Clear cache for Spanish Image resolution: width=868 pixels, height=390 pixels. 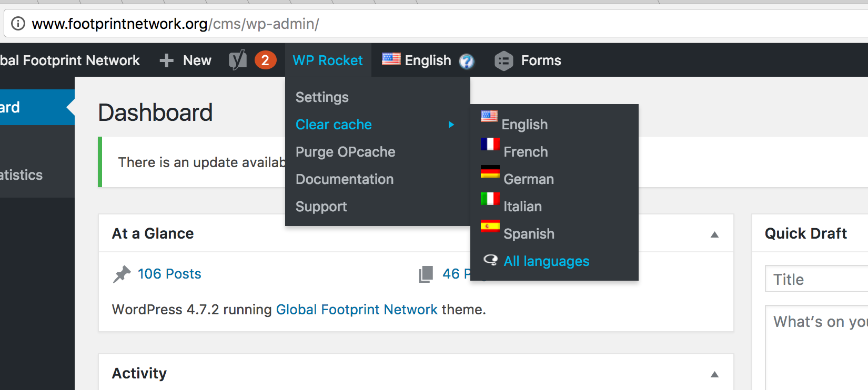529,234
